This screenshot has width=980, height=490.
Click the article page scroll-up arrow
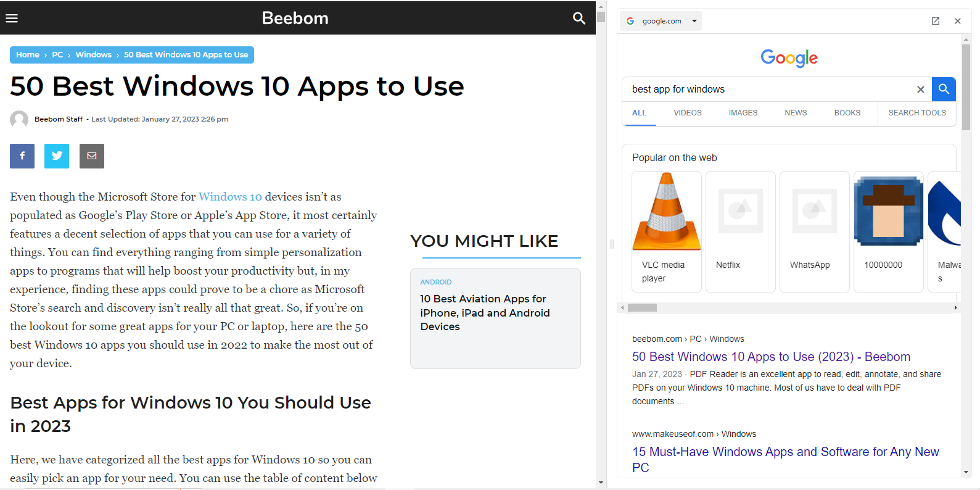(601, 6)
